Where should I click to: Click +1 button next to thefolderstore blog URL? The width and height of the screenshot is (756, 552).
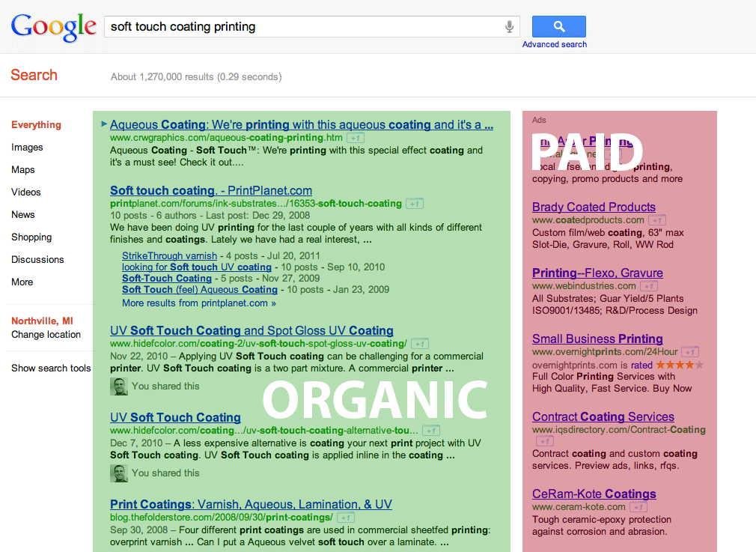346,518
